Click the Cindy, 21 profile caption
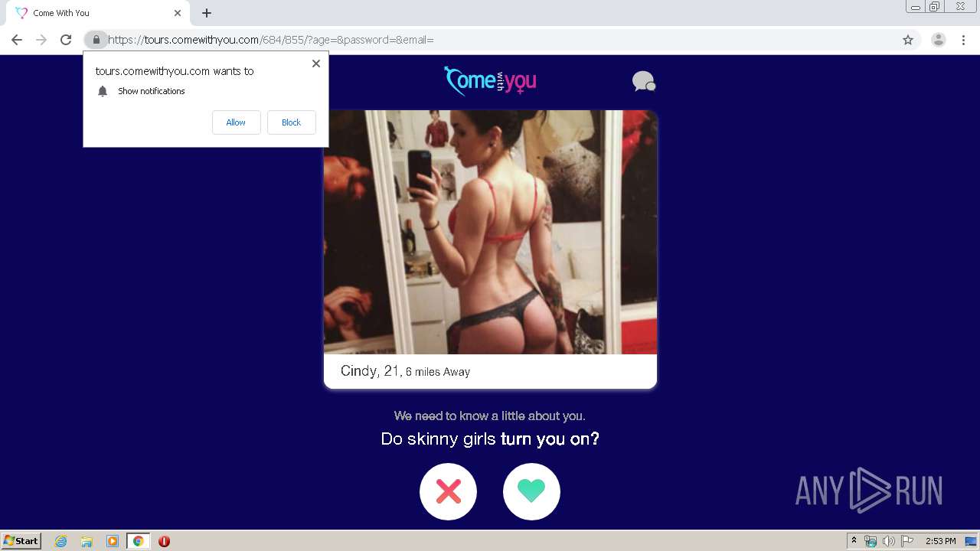Screen dimensions: 980x551 [x=405, y=371]
